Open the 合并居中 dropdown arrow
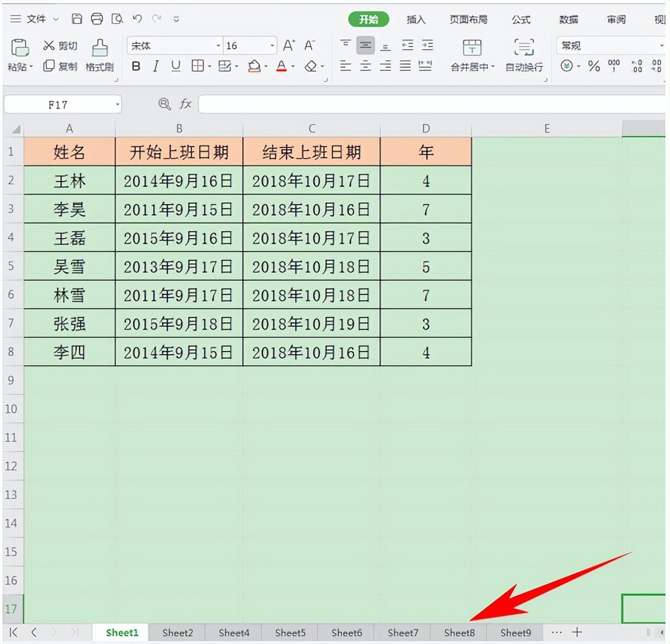 coord(493,67)
